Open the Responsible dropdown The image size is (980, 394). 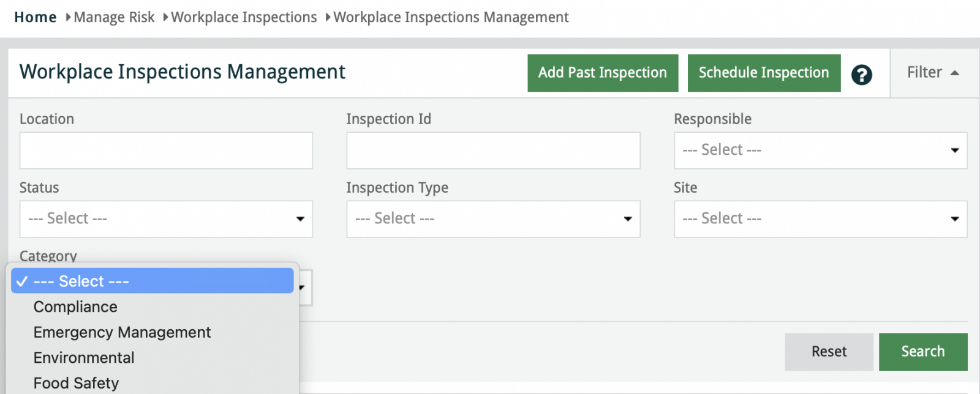pos(820,151)
